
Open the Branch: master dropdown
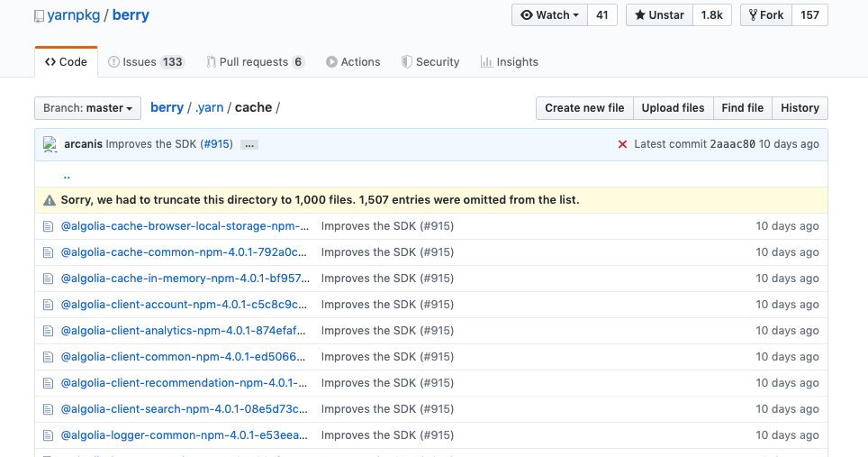[x=87, y=108]
